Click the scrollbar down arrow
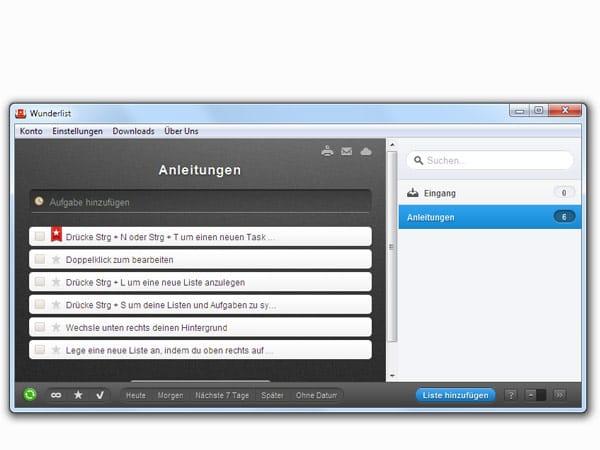Viewport: 600px width, 450px height. coord(392,375)
